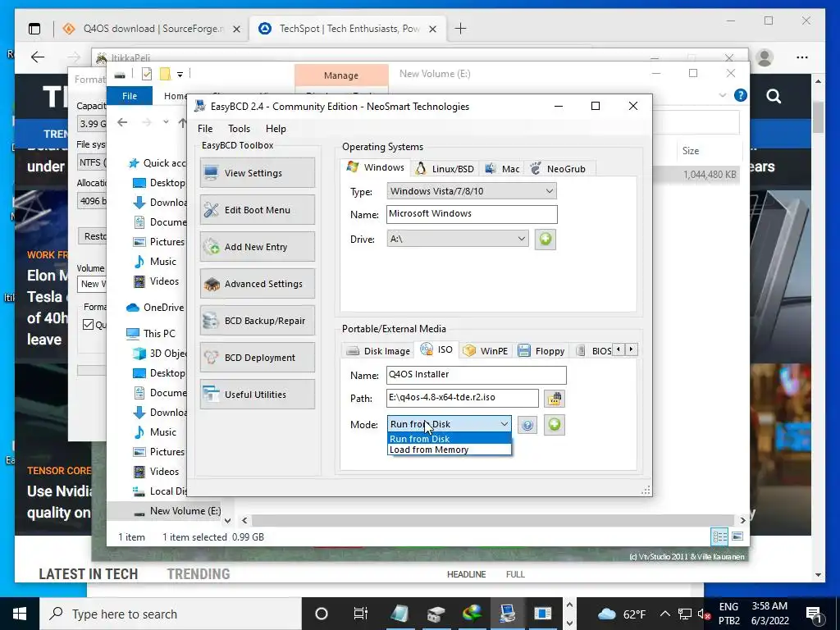840x630 pixels.
Task: Click Explorer horizontal scrollbar
Action: (492, 520)
